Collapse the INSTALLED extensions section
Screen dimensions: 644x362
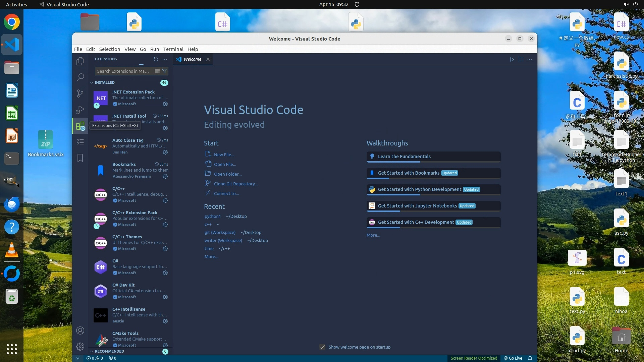pos(105,82)
